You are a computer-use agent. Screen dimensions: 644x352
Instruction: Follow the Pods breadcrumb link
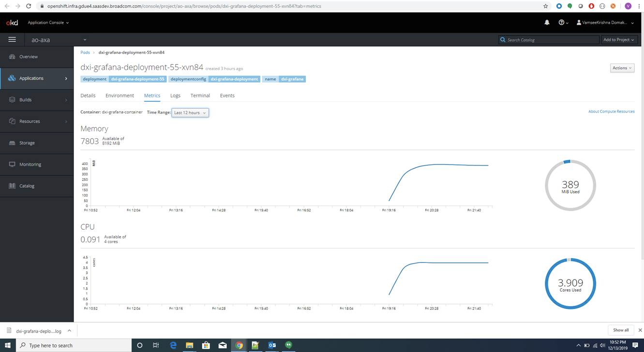click(x=85, y=52)
